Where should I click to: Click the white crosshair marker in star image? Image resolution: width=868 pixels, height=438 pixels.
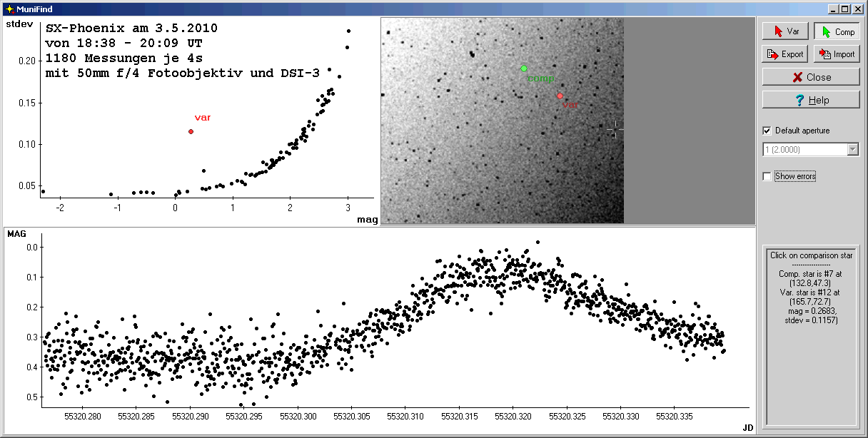click(615, 129)
